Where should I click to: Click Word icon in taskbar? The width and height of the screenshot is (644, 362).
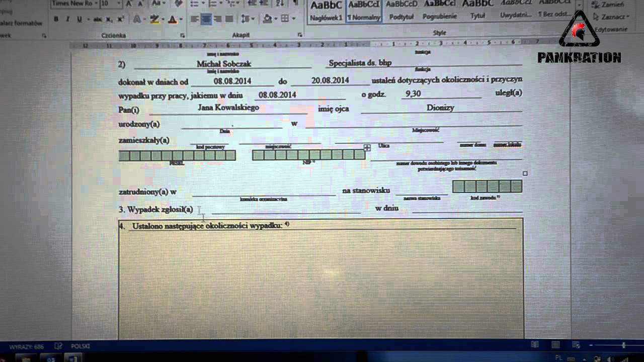point(73,358)
